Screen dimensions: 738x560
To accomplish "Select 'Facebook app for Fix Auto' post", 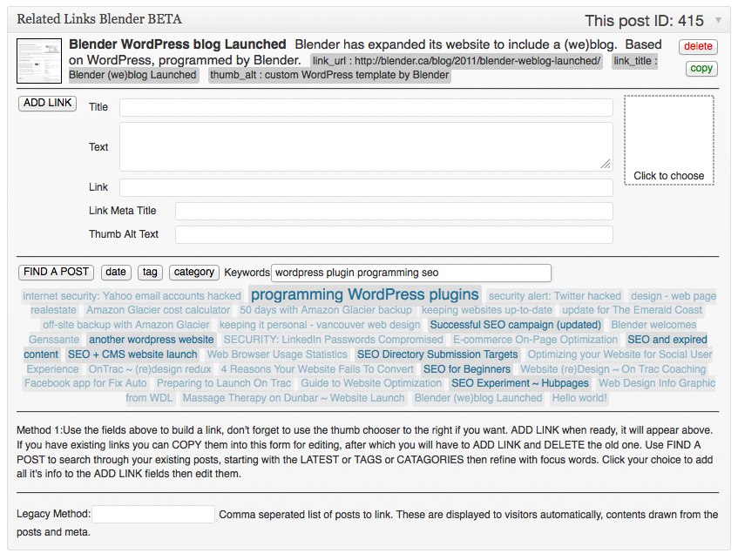I will [x=85, y=383].
